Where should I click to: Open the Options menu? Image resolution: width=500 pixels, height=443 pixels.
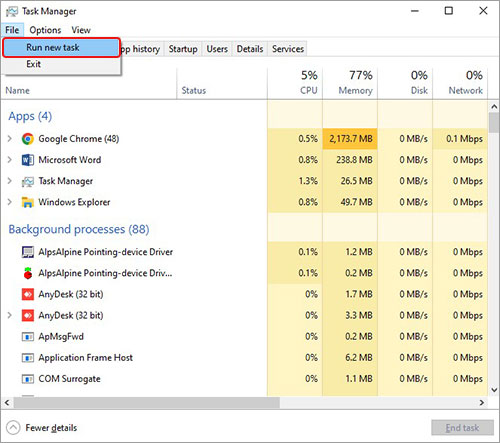point(45,30)
